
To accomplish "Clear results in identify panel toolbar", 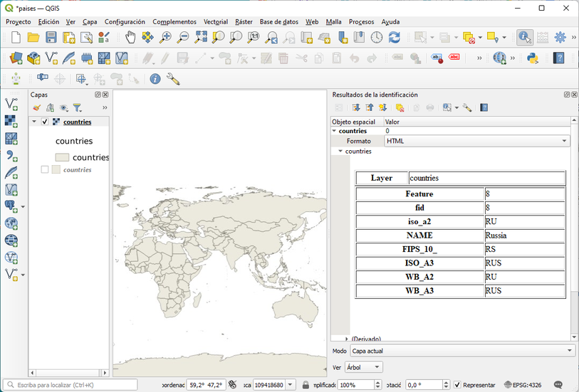I will pyautogui.click(x=400, y=107).
